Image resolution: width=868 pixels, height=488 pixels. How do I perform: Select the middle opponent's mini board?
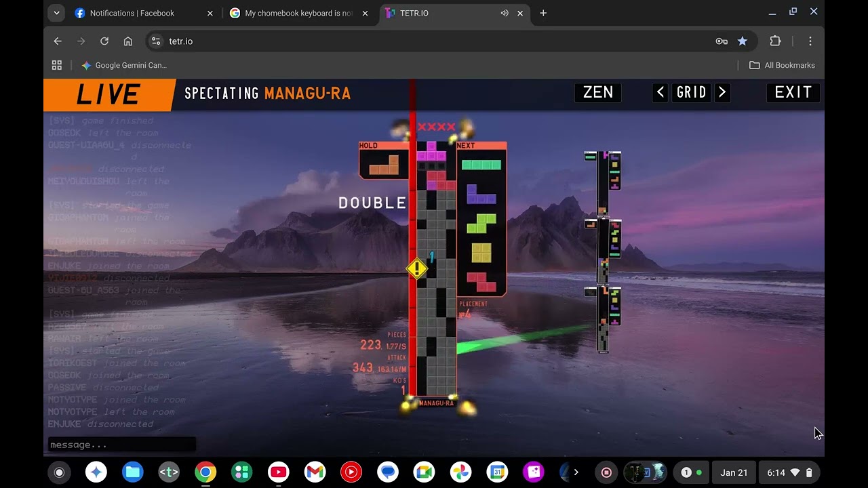603,250
